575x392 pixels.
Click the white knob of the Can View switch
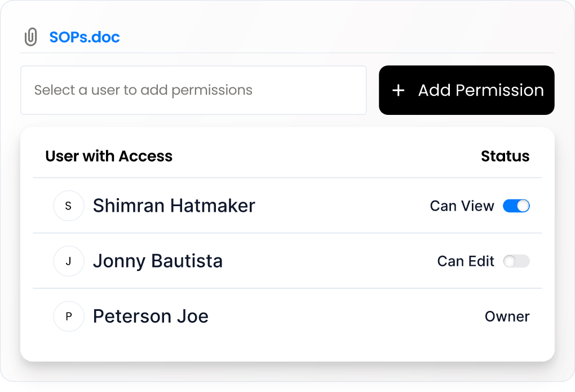[x=523, y=206]
